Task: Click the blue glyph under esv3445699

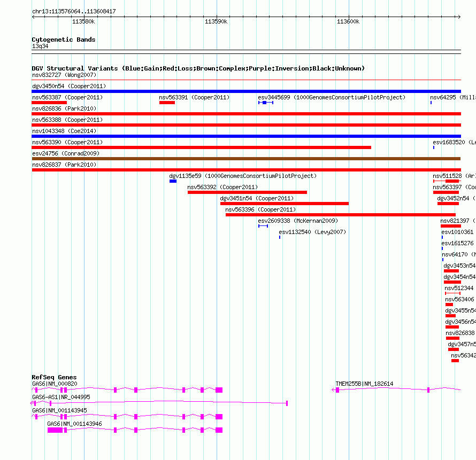Action: (266, 103)
